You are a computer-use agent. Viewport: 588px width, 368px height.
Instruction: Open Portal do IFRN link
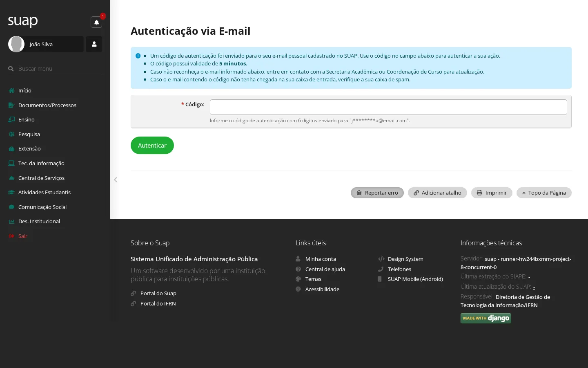158,303
